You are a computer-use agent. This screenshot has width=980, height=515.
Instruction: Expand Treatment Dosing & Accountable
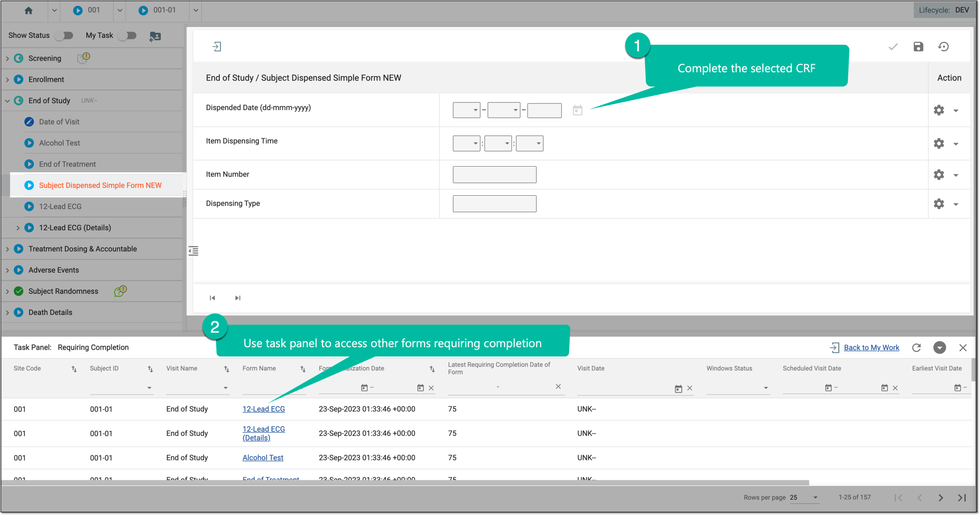[7, 249]
